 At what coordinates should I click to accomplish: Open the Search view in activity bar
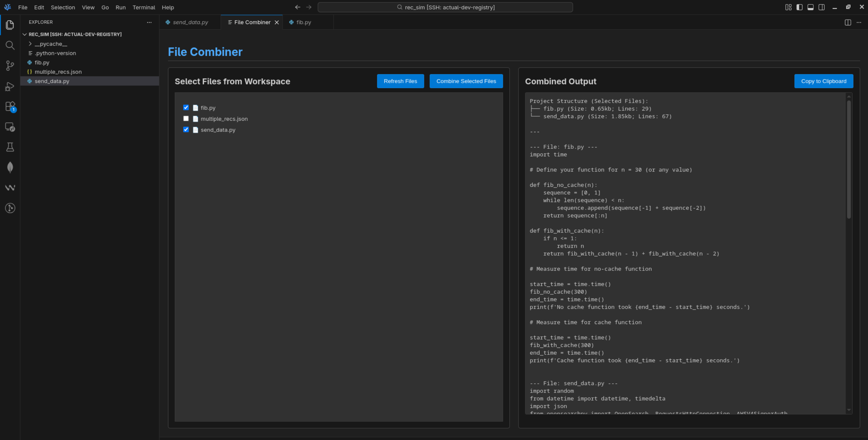(10, 45)
